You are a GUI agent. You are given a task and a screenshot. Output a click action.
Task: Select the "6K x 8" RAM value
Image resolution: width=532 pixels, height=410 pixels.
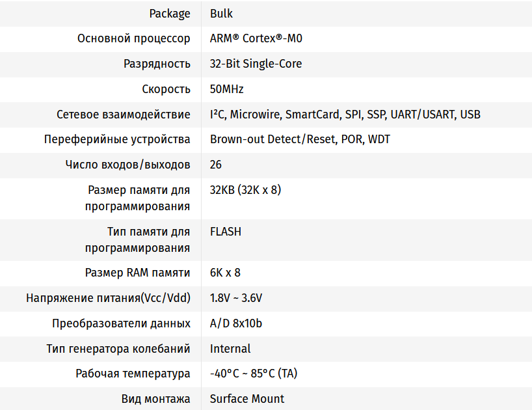point(225,273)
